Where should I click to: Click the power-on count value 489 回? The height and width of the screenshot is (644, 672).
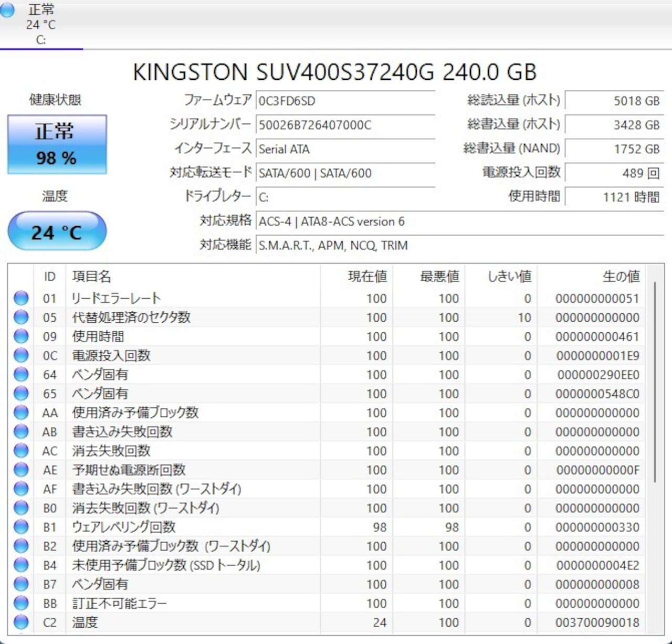tap(614, 173)
